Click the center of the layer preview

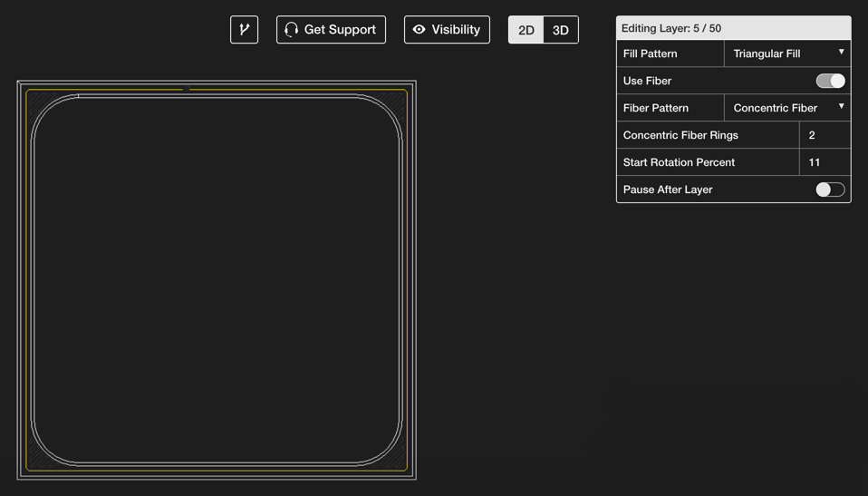click(x=217, y=280)
